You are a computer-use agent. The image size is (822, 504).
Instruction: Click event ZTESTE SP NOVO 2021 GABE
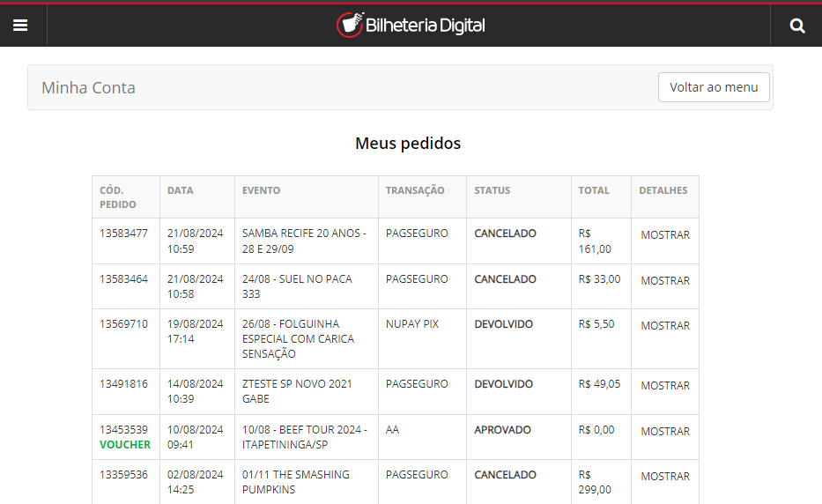(297, 391)
